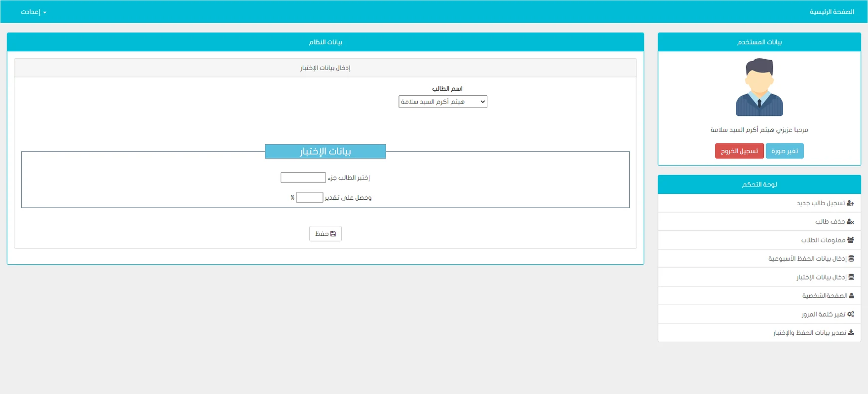Go to الصفحة الرئيسية in the navbar
The image size is (868, 394).
coord(832,12)
